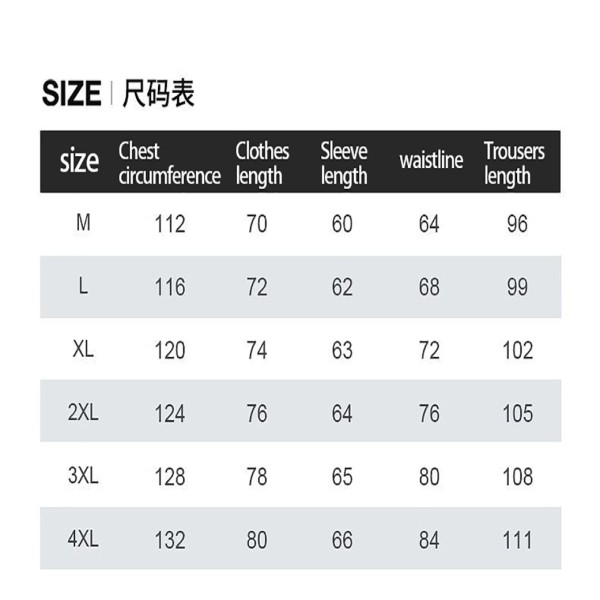
Task: Click the XL size row label
Action: coord(83,349)
